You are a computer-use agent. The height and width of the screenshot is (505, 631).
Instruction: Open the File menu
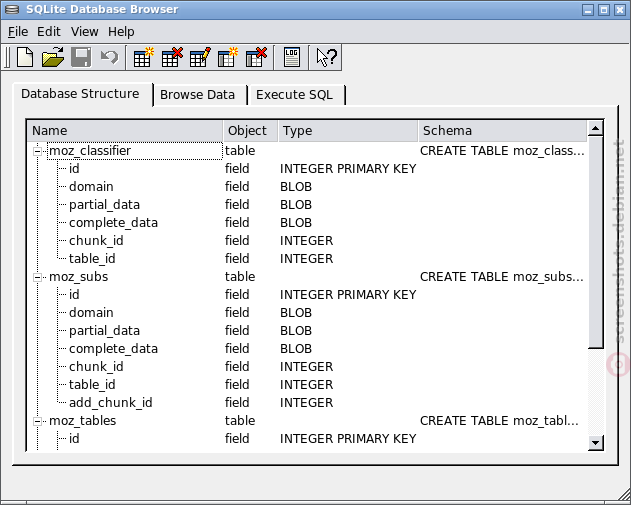pos(18,31)
